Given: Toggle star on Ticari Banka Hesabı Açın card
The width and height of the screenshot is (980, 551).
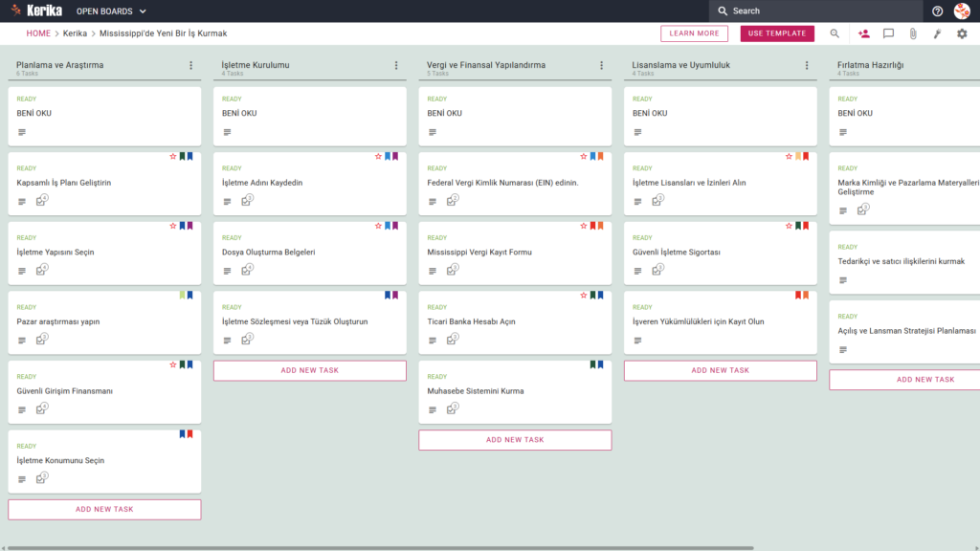Looking at the screenshot, I should [583, 295].
